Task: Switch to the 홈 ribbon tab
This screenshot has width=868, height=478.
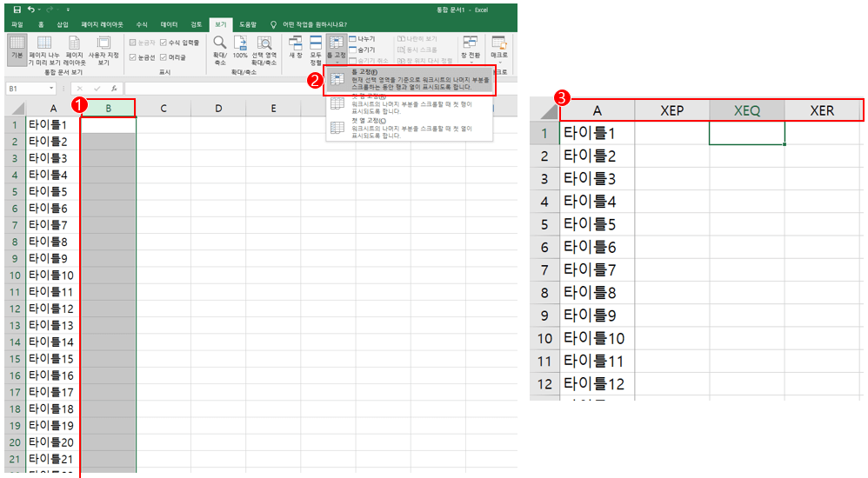Action: pyautogui.click(x=40, y=24)
